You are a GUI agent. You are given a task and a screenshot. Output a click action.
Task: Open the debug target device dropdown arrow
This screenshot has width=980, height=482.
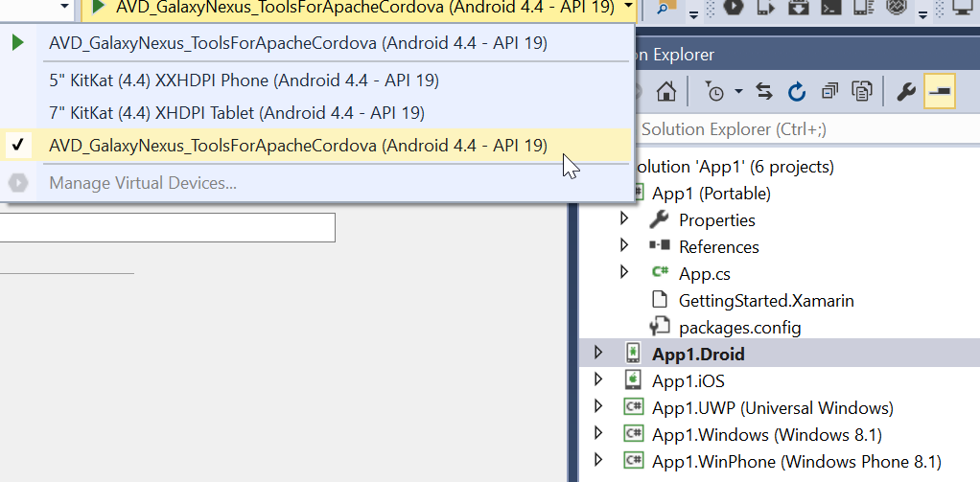click(628, 8)
